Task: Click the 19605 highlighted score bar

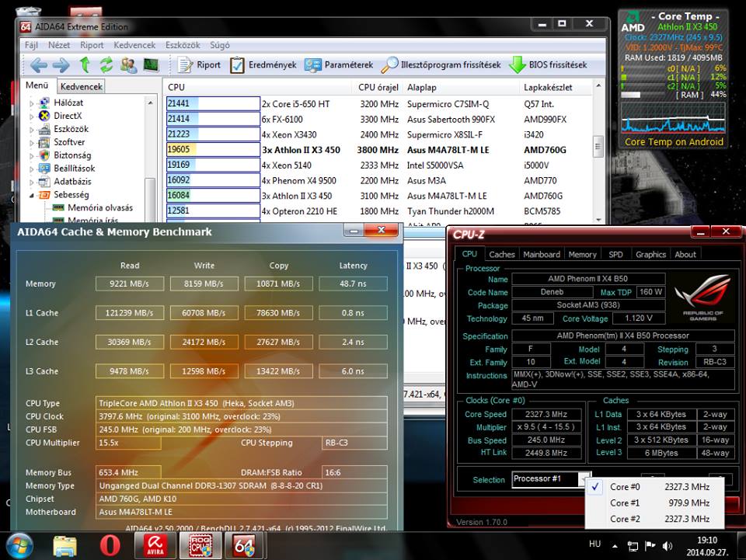Action: pos(213,150)
